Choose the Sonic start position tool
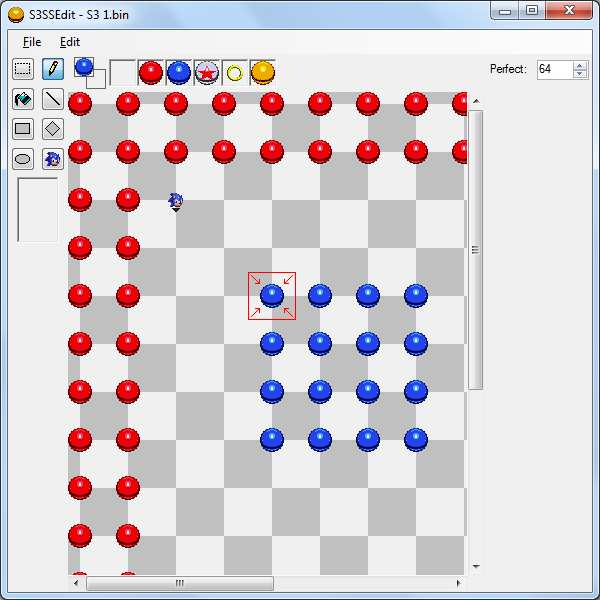Screen dimensions: 600x600 click(53, 159)
